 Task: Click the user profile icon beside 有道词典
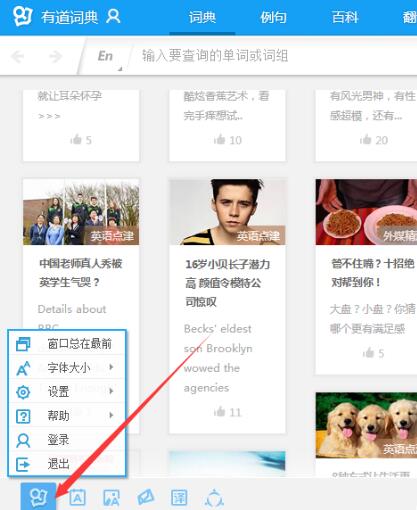pyautogui.click(x=113, y=17)
